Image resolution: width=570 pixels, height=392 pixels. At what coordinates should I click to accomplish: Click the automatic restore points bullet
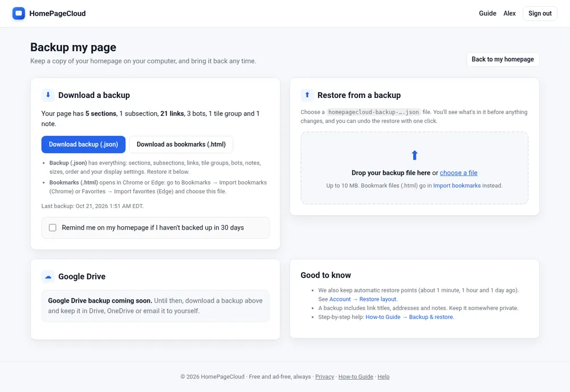[418, 295]
